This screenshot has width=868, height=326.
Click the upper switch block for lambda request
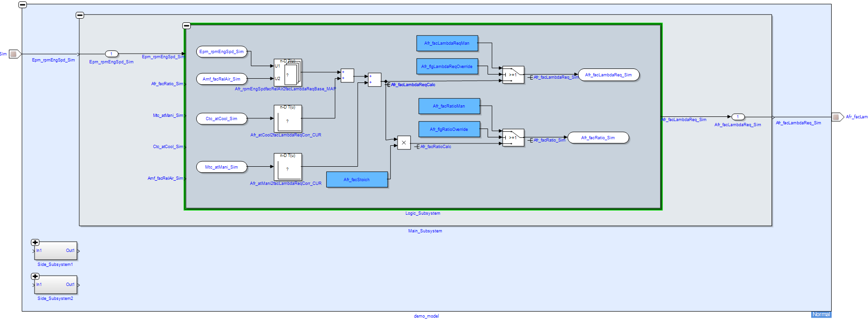[513, 75]
